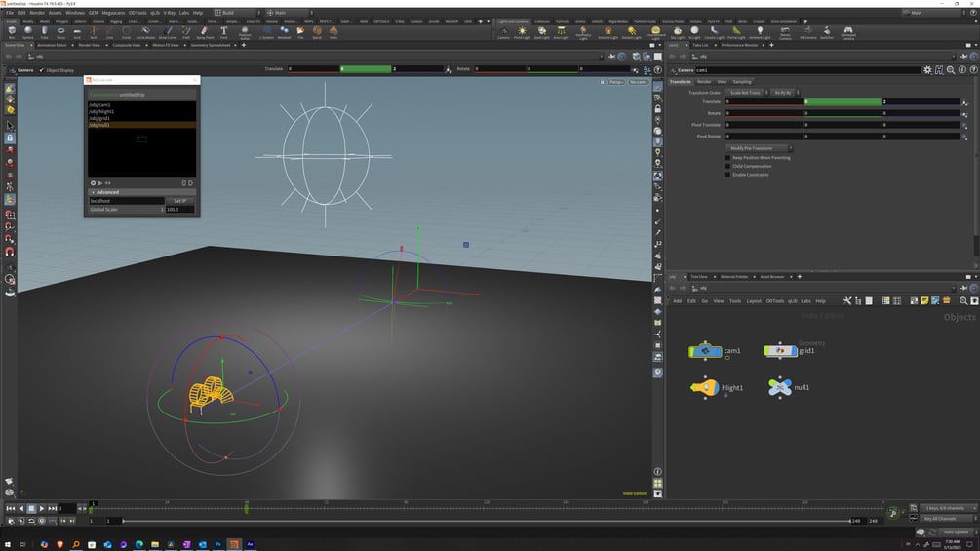Open the Take List tab
The height and width of the screenshot is (551, 980).
tap(700, 45)
